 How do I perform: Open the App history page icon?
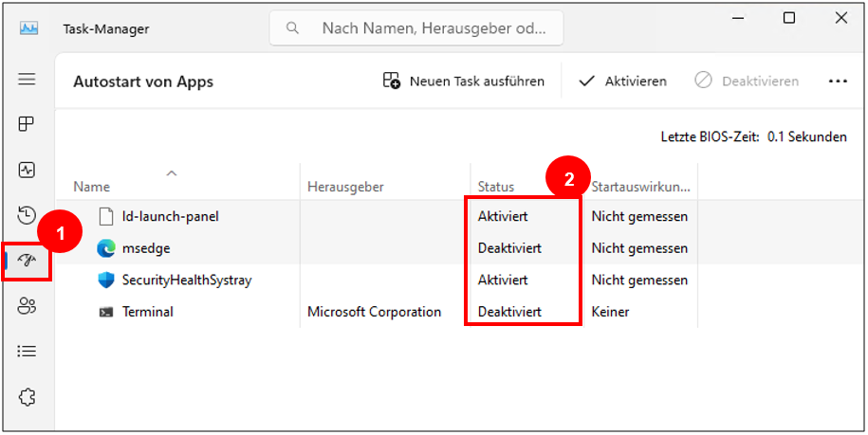pos(27,215)
